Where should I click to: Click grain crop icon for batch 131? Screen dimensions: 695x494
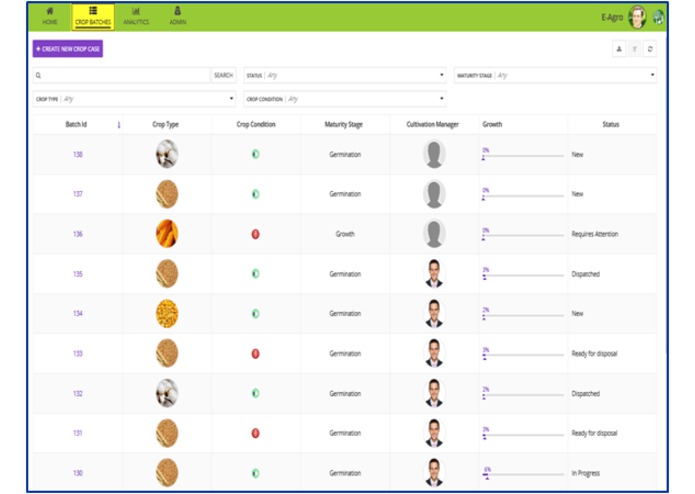(167, 433)
